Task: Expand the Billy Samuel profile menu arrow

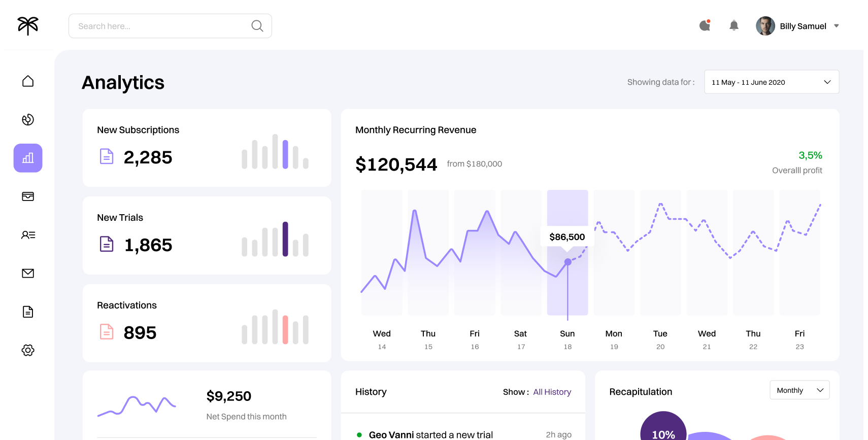Action: (836, 26)
